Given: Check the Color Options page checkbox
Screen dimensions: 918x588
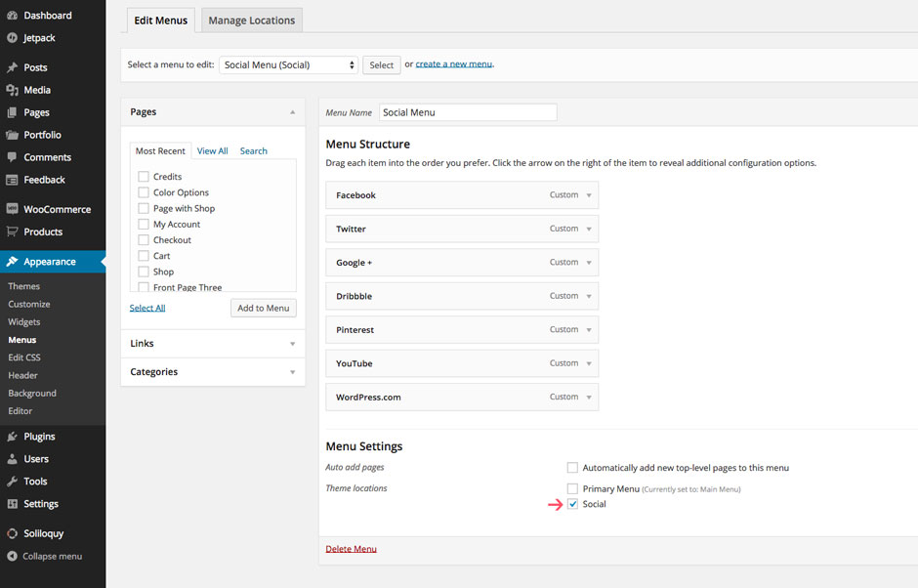Looking at the screenshot, I should tap(144, 192).
